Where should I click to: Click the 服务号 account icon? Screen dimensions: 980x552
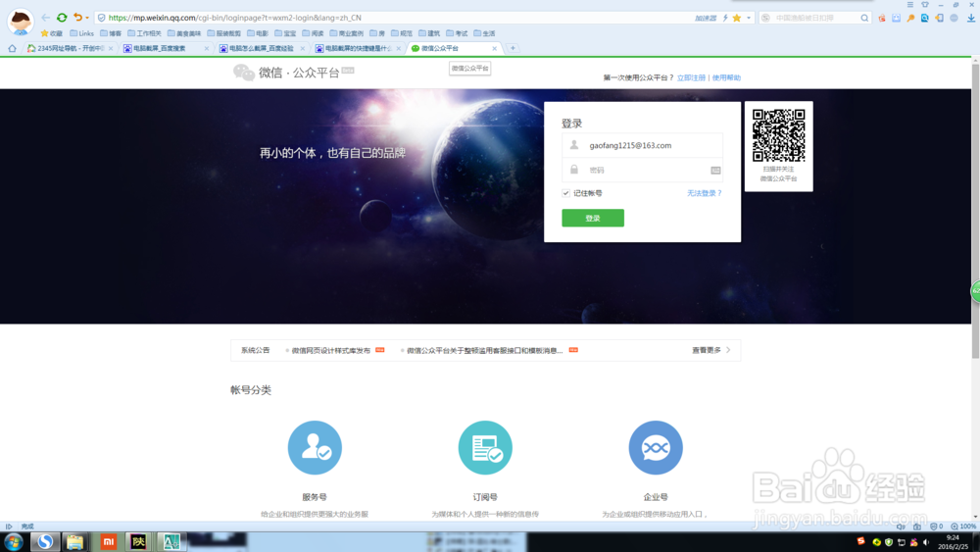(315, 448)
